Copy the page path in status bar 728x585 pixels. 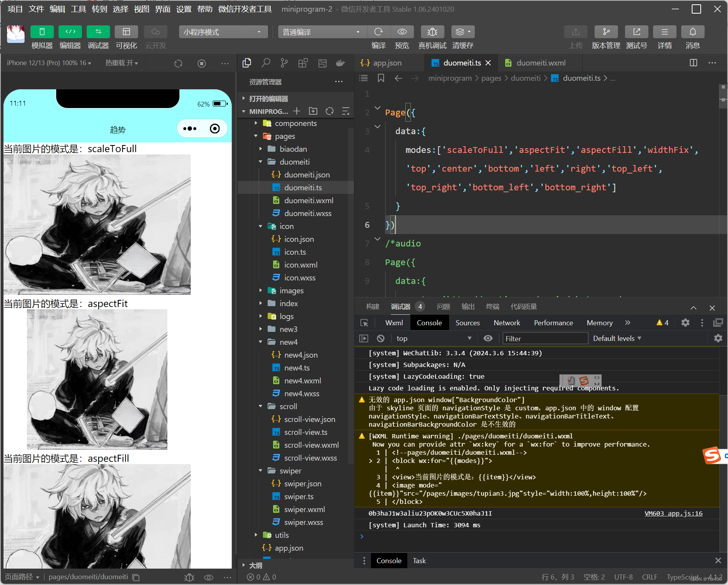136,577
